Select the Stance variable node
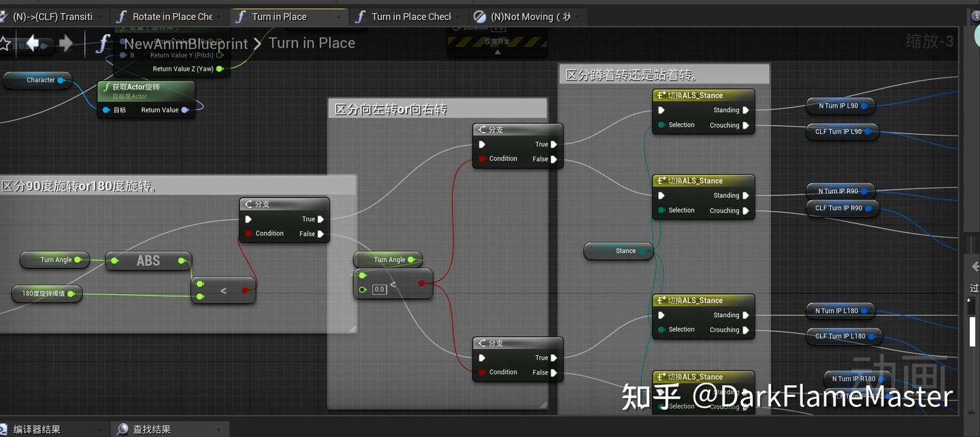 (618, 251)
